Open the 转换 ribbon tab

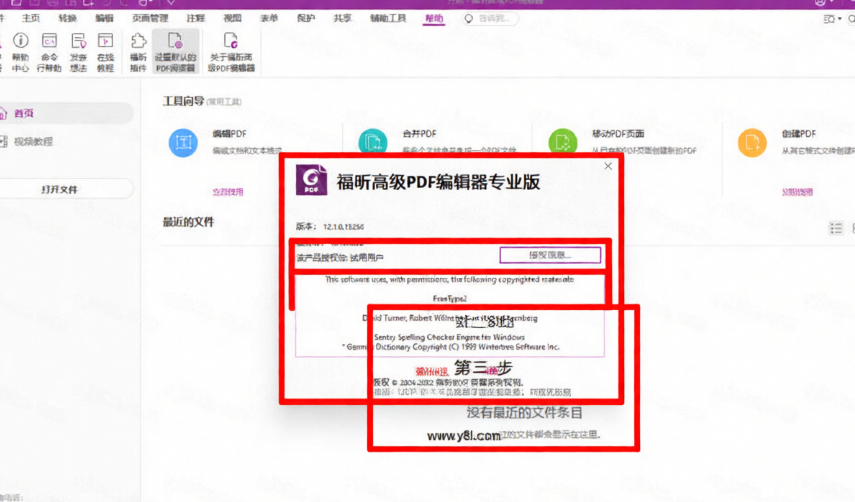pyautogui.click(x=67, y=18)
